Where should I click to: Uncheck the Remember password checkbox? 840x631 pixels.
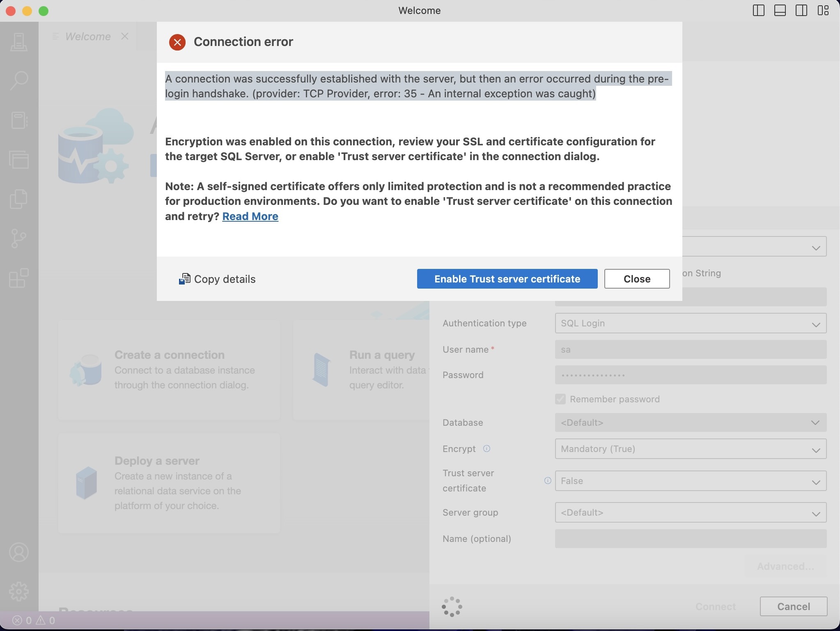point(560,399)
